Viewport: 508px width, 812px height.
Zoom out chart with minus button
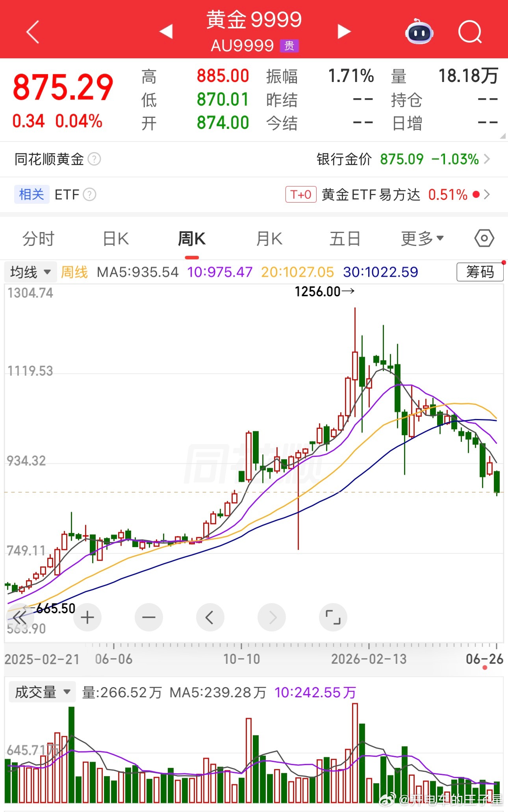(149, 617)
